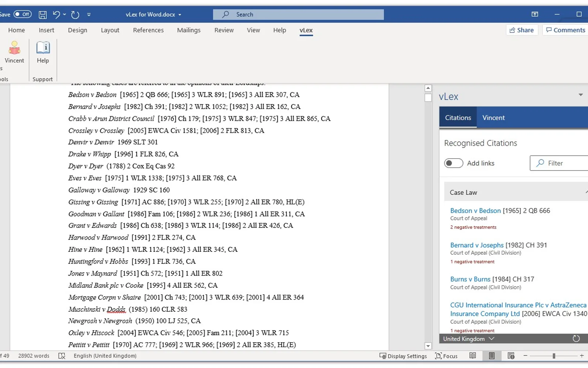The image size is (588, 368).
Task: Open Burns v Burns citation link
Action: pos(470,279)
